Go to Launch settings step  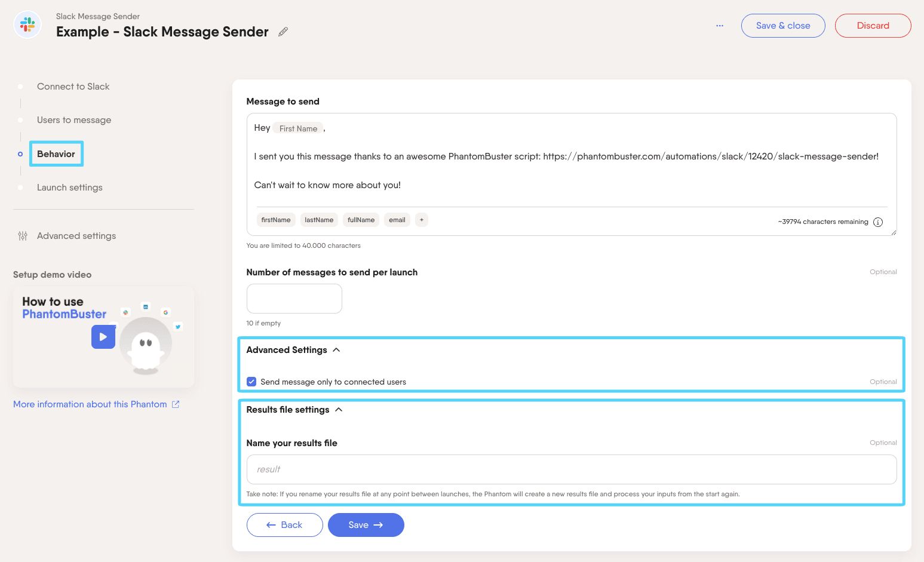(70, 188)
